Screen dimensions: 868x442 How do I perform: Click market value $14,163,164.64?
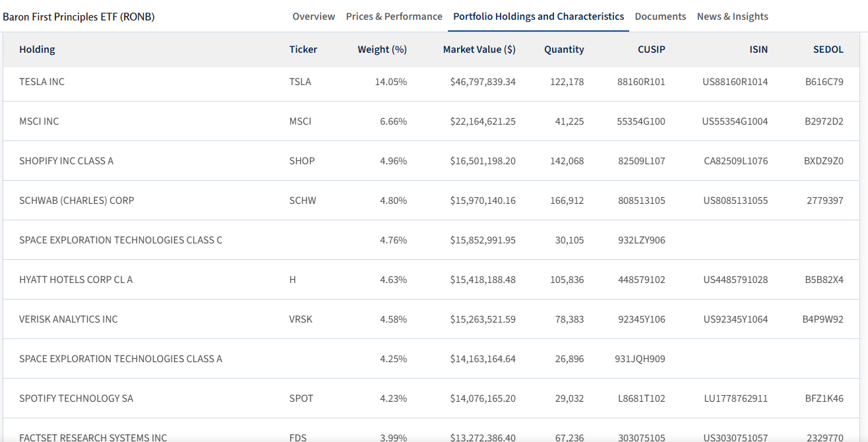pos(483,359)
